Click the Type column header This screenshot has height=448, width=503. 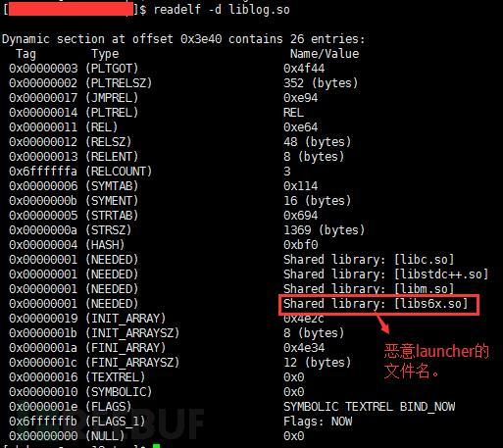(x=105, y=54)
